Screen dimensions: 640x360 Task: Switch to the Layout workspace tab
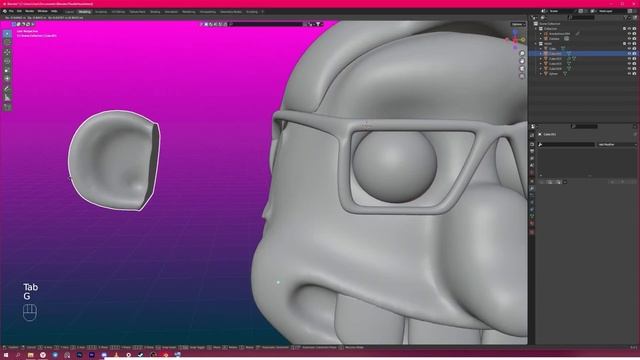tap(69, 12)
